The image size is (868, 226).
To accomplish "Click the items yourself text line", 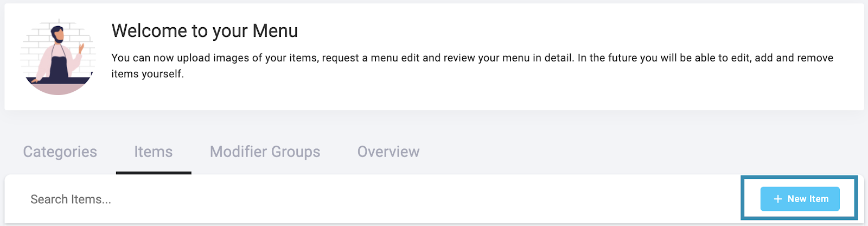I will [x=148, y=74].
